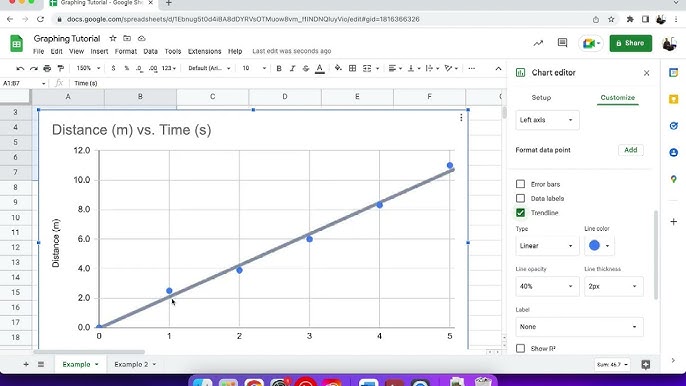Enable Show R² checkbox
The image size is (686, 386).
[x=520, y=348]
